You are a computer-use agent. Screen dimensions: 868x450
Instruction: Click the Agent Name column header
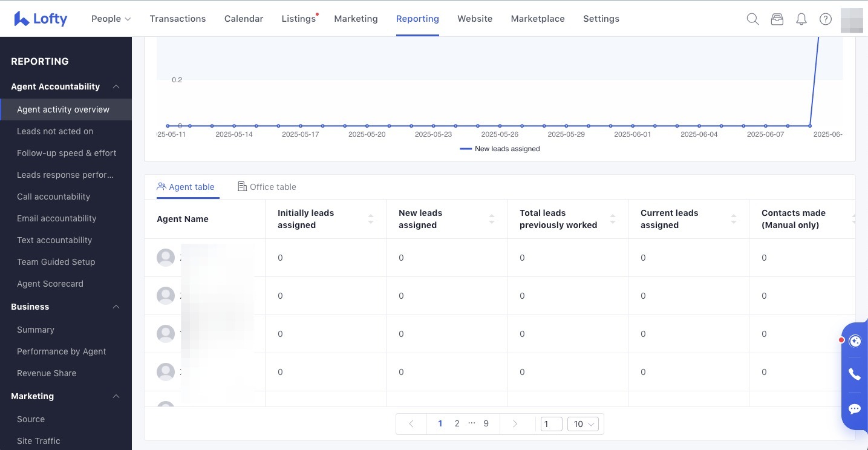[x=183, y=219]
